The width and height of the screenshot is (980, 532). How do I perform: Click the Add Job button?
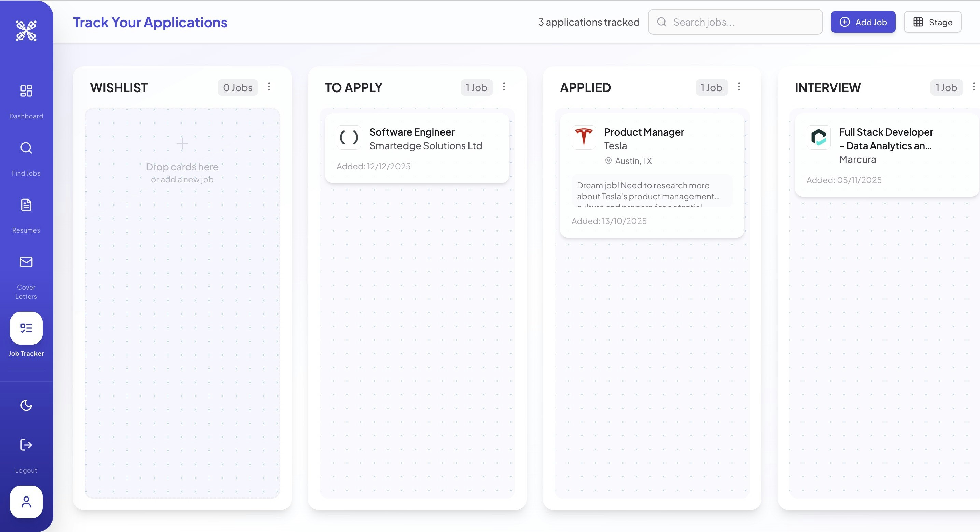(863, 22)
